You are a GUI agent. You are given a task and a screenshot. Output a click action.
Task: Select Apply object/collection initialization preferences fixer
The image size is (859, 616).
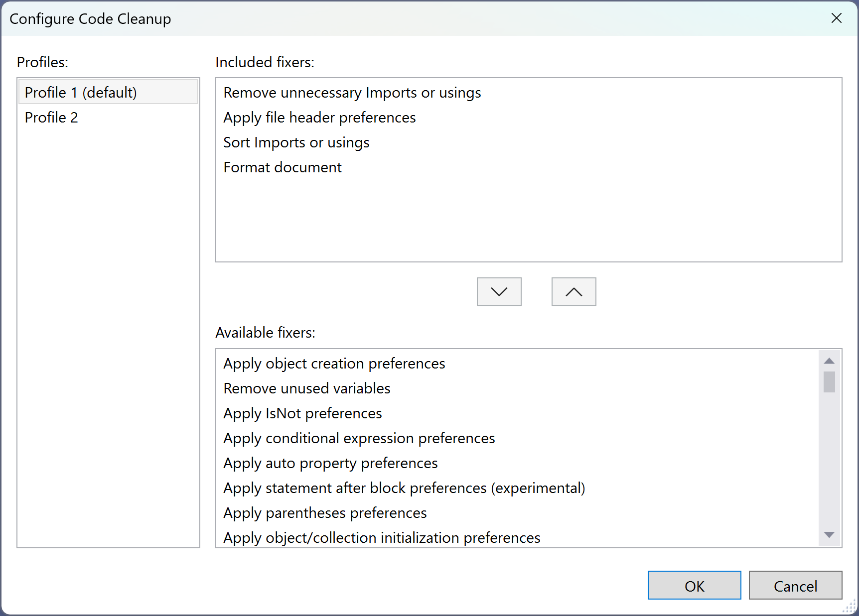[x=382, y=538]
